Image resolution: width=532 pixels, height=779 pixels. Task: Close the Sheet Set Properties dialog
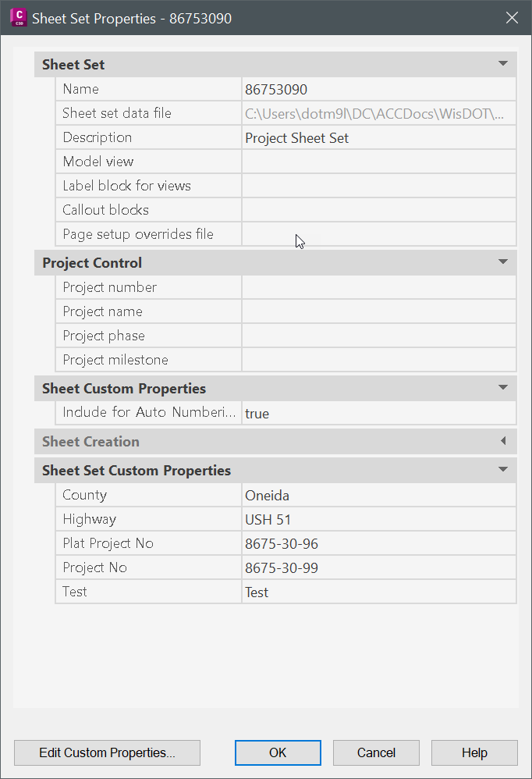pyautogui.click(x=512, y=18)
